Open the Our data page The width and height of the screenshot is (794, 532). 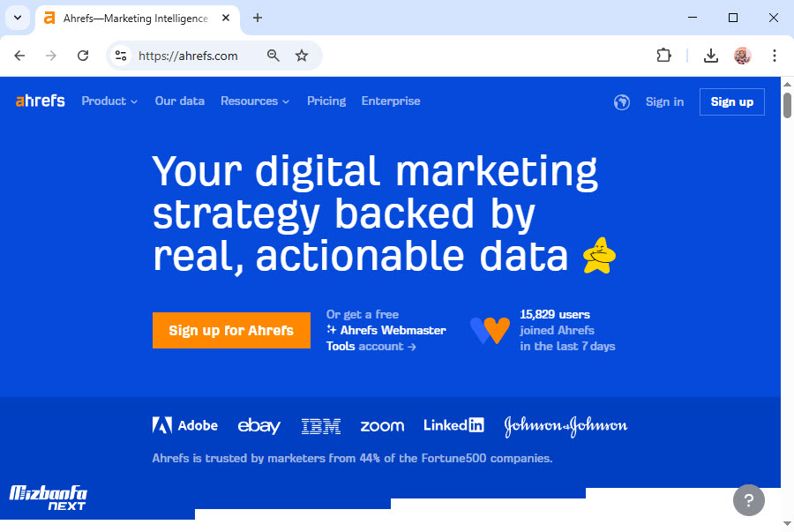(x=180, y=101)
